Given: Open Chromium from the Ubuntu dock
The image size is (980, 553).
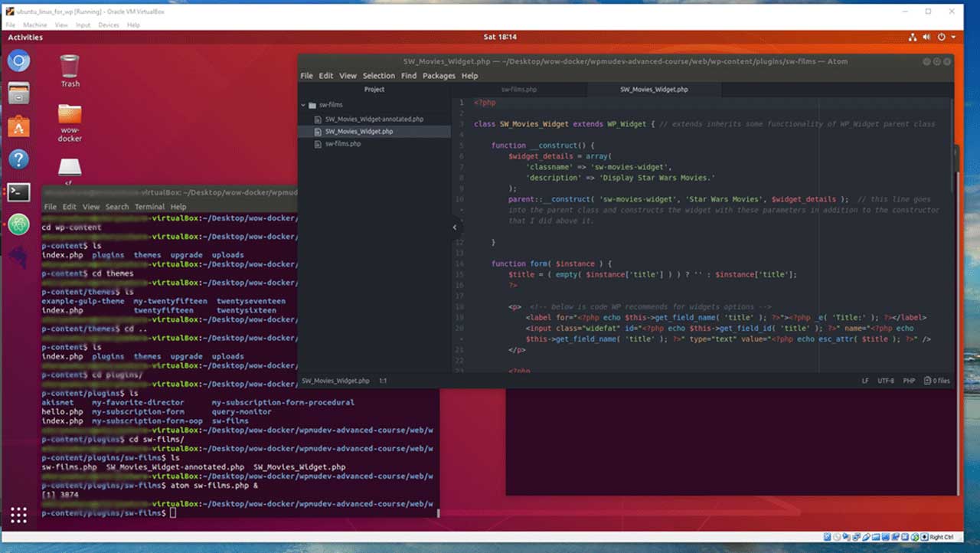Looking at the screenshot, I should point(19,61).
